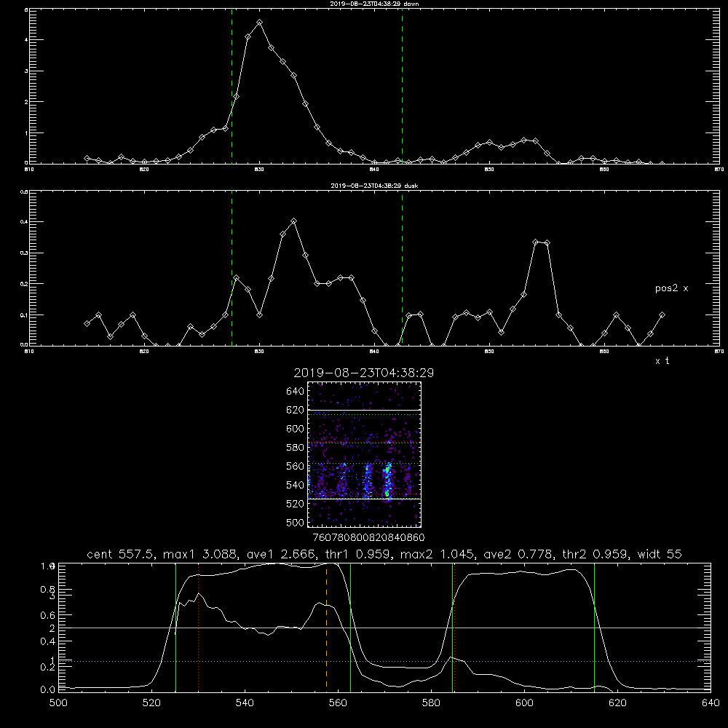The width and height of the screenshot is (728, 728).
Task: Click y-axis label '0.4' of dusk plot
Action: (24, 222)
